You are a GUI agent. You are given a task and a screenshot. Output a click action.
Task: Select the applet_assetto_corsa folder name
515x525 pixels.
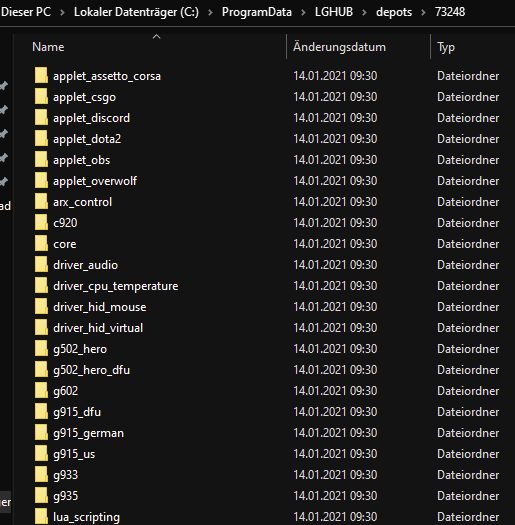coord(107,76)
